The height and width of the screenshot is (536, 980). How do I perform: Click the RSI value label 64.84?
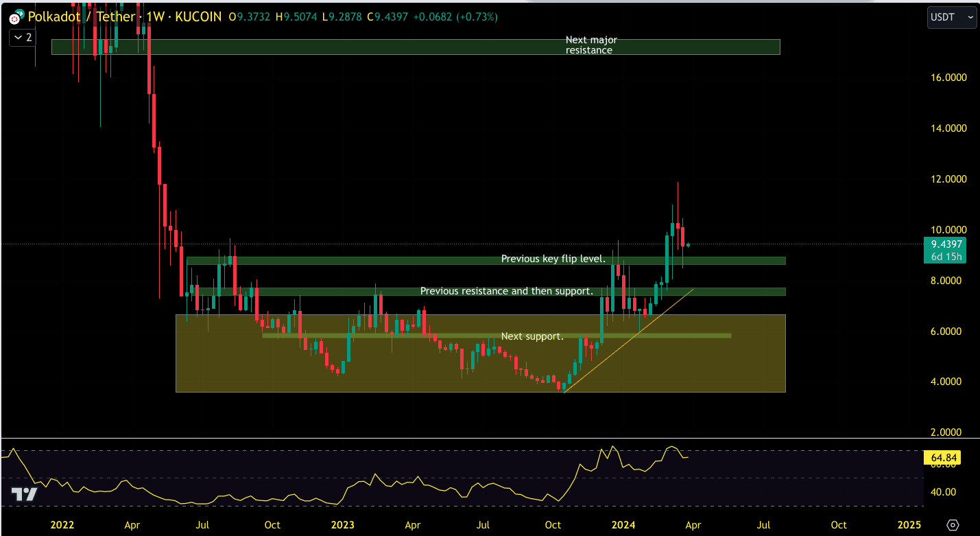point(942,458)
